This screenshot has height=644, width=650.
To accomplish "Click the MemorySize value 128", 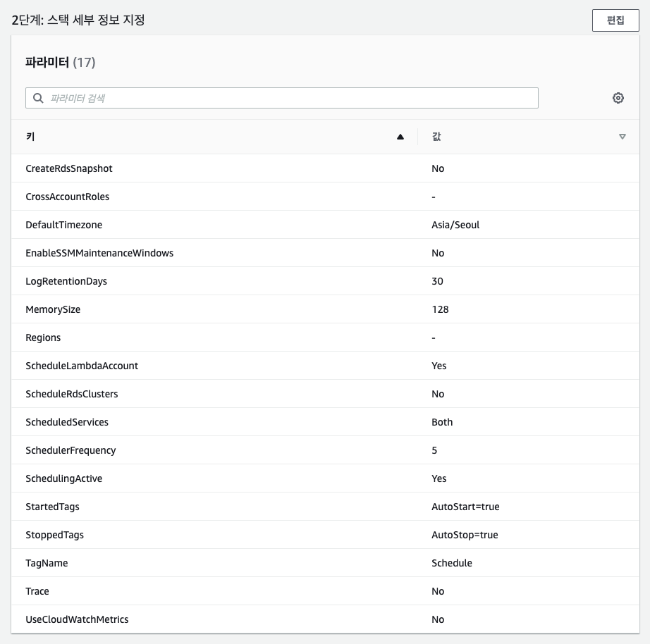I will [440, 309].
